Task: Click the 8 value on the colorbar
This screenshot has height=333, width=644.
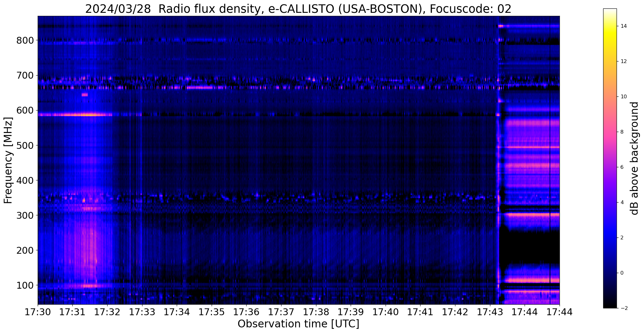Action: pos(622,132)
